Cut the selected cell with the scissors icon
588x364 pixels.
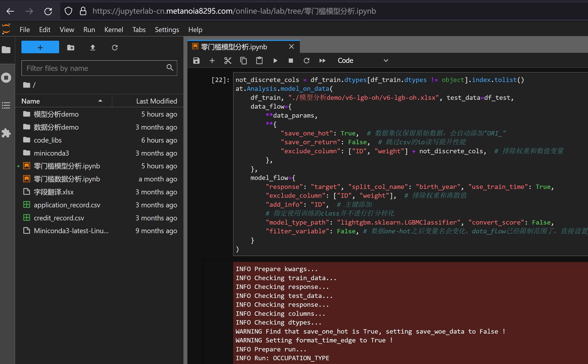pyautogui.click(x=228, y=61)
